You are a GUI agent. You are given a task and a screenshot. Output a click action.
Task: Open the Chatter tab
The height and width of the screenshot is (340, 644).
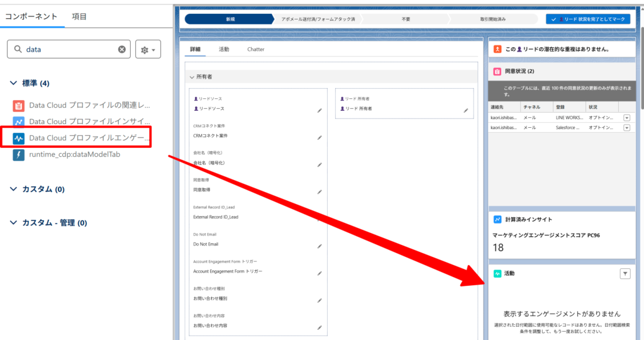coord(255,49)
